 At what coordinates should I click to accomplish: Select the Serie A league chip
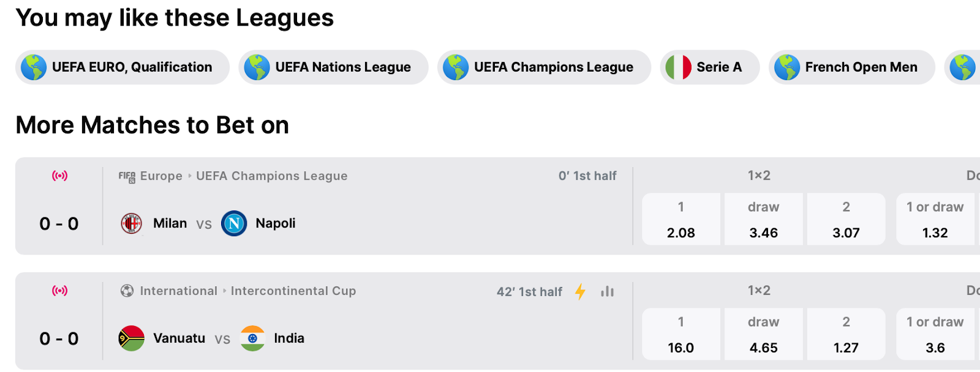710,67
